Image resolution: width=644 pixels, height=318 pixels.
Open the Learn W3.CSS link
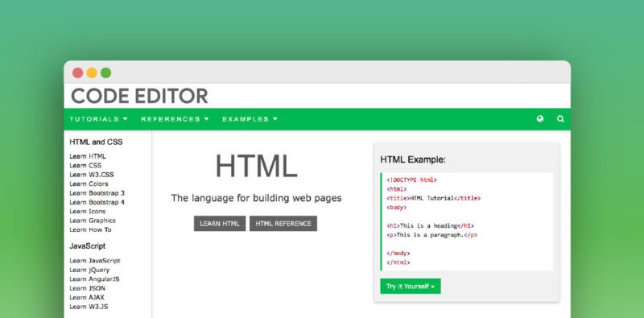(92, 175)
